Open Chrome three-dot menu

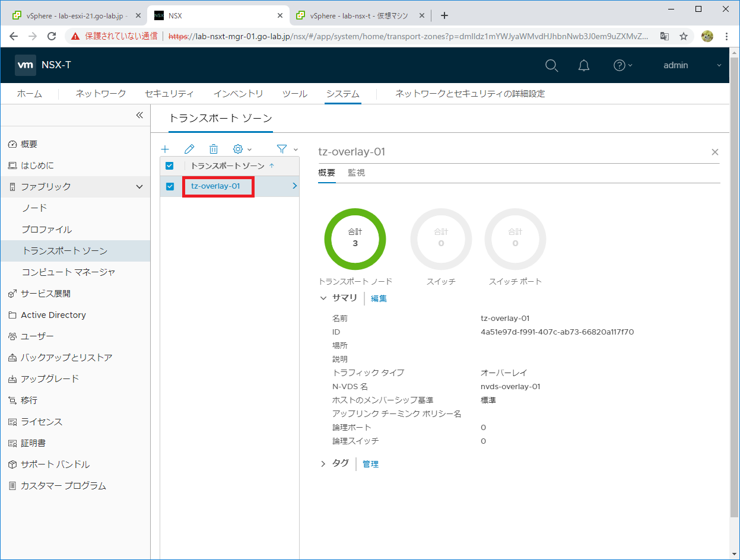(x=727, y=36)
